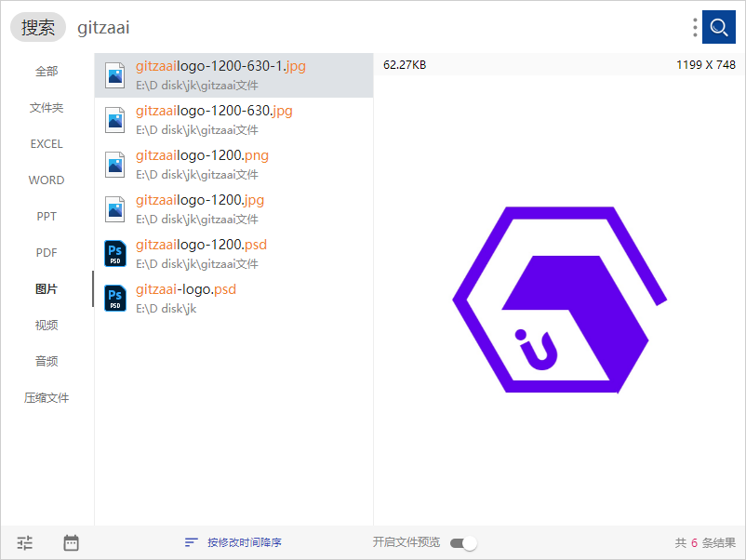Open the filter settings sliders icon
The height and width of the screenshot is (560, 746).
tap(25, 543)
